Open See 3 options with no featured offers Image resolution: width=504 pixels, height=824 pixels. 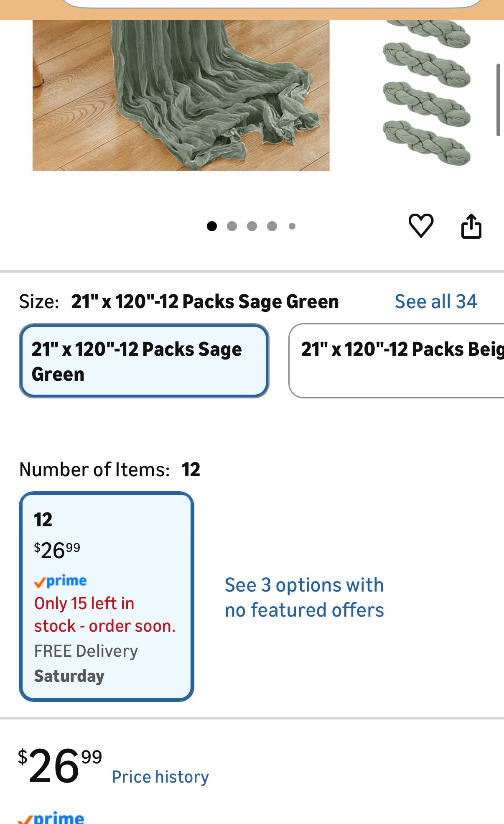pos(304,597)
